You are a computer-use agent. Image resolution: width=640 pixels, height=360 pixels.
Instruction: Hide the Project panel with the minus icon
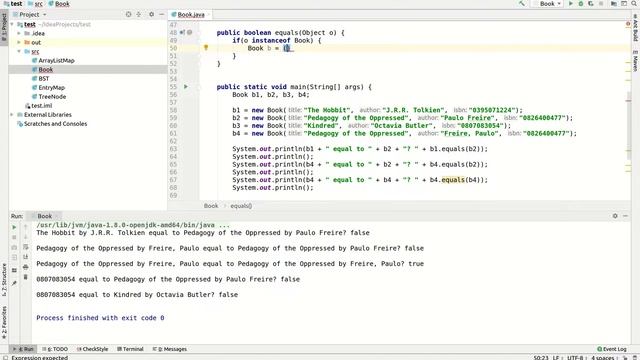tap(162, 14)
